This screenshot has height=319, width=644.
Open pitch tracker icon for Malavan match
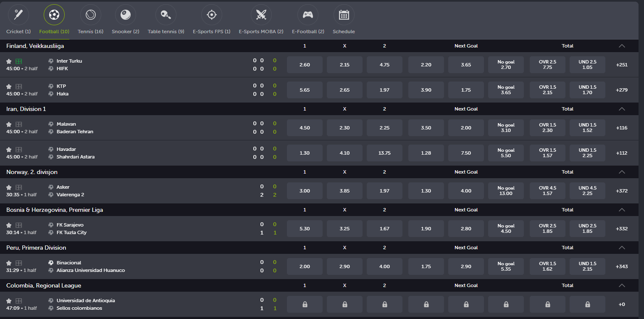click(18, 124)
